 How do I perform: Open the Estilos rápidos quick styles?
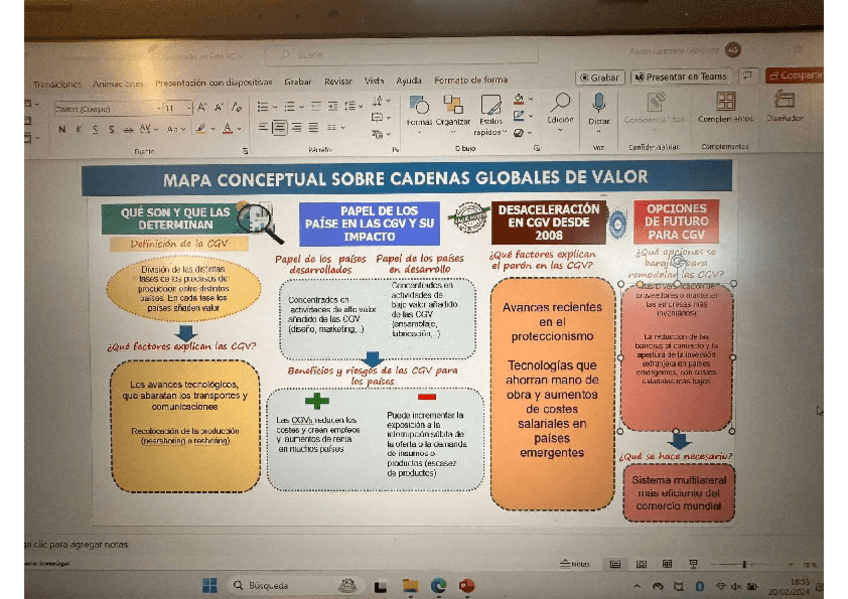(489, 106)
